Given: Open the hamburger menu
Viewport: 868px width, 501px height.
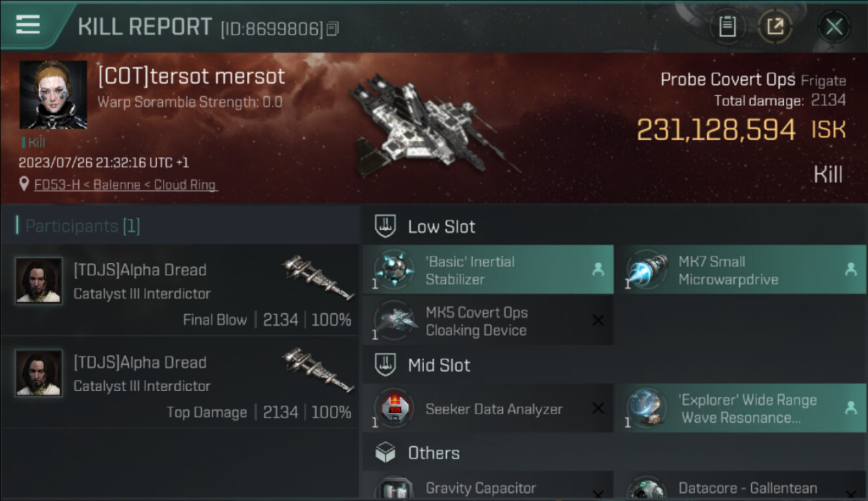Looking at the screenshot, I should [27, 25].
